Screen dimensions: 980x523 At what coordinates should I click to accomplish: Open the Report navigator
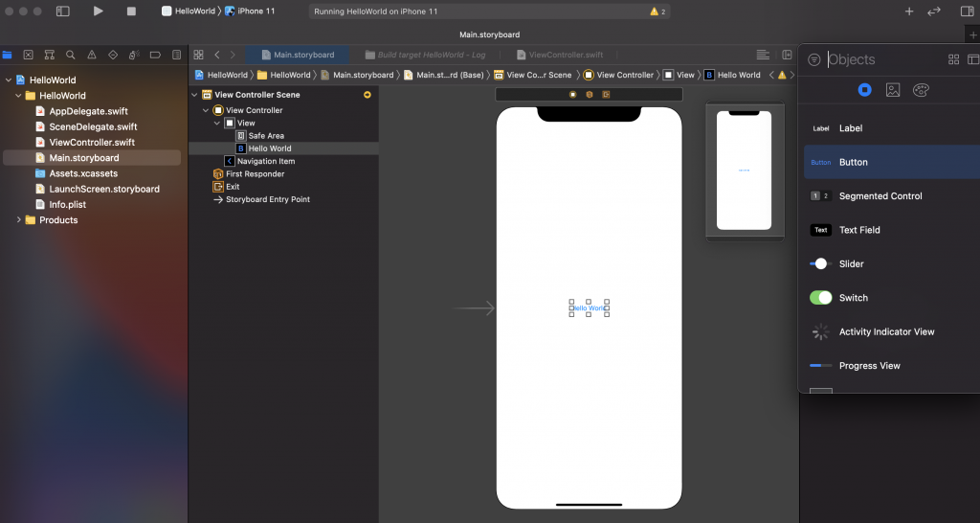coord(177,55)
